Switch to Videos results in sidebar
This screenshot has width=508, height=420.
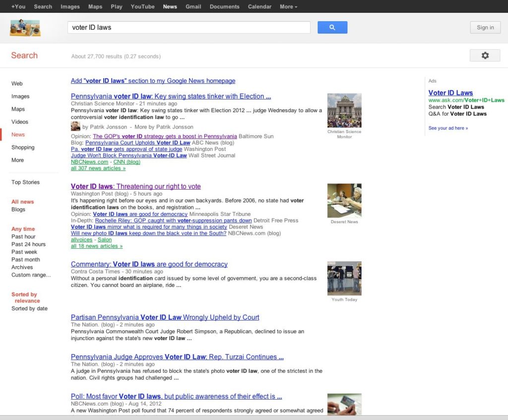(20, 122)
